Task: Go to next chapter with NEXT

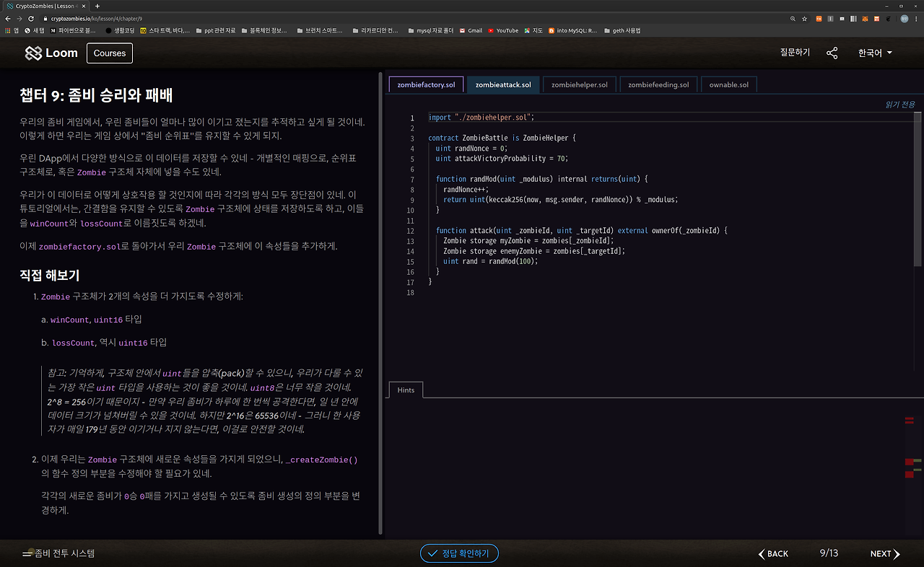Action: click(885, 553)
